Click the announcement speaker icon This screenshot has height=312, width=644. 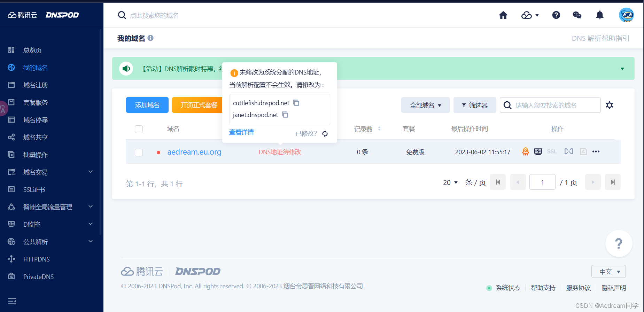pyautogui.click(x=126, y=69)
